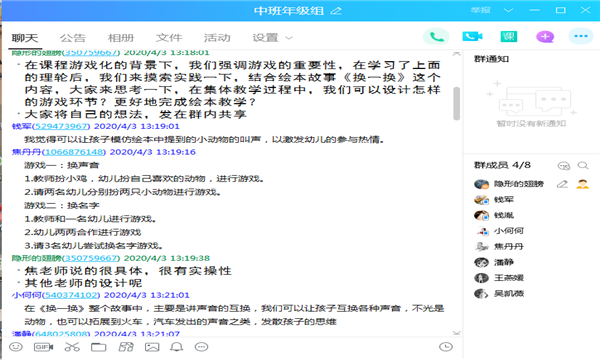The height and width of the screenshot is (360, 600).
Task: Edit the group name with pencil icon
Action: 336,11
